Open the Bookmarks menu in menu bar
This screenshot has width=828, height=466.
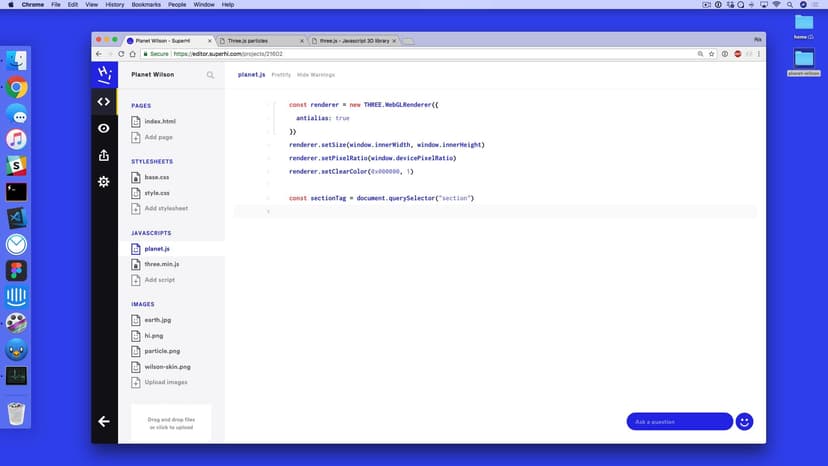(x=145, y=4)
